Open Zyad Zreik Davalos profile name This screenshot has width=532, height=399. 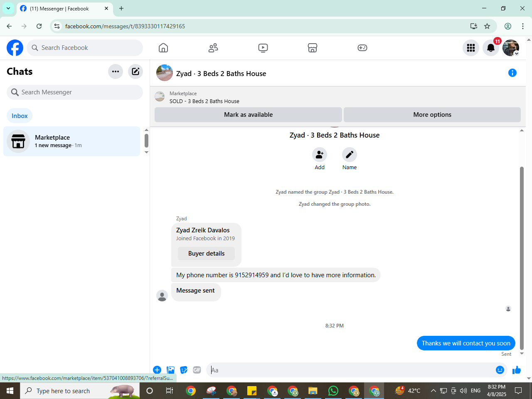coord(203,230)
